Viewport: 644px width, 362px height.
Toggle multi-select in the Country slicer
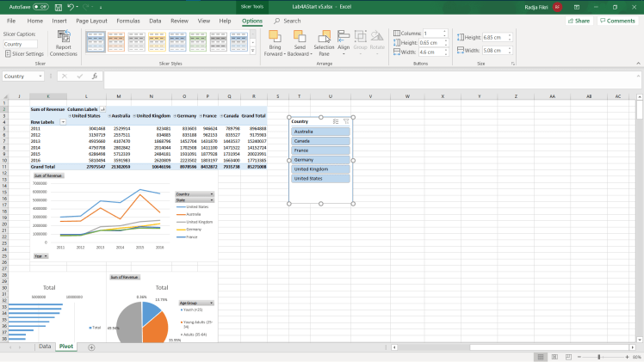coord(336,121)
